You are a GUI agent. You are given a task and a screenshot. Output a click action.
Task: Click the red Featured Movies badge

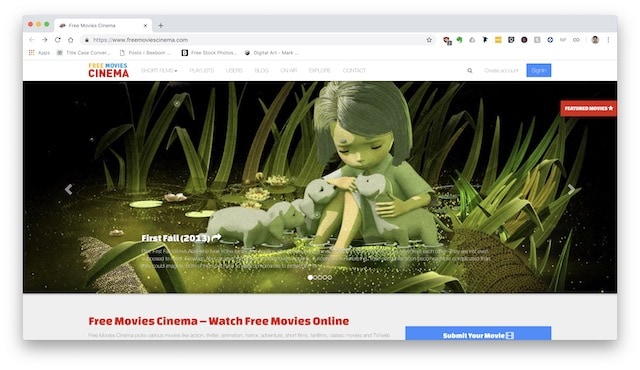(x=589, y=108)
